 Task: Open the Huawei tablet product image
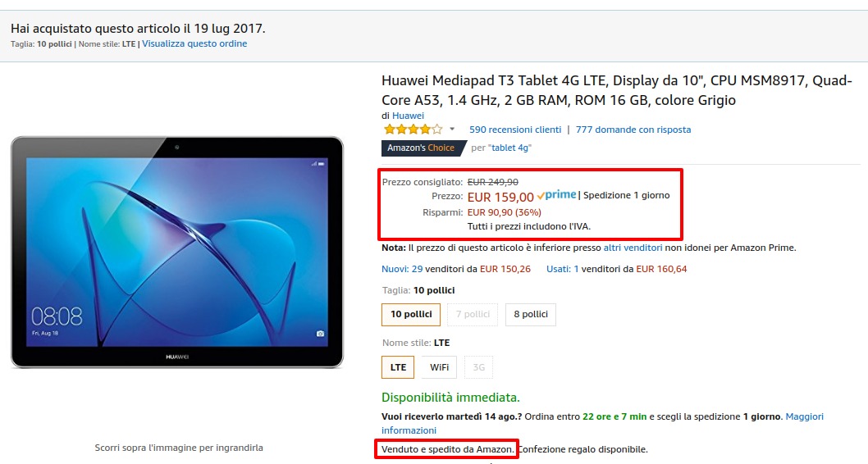pos(177,252)
